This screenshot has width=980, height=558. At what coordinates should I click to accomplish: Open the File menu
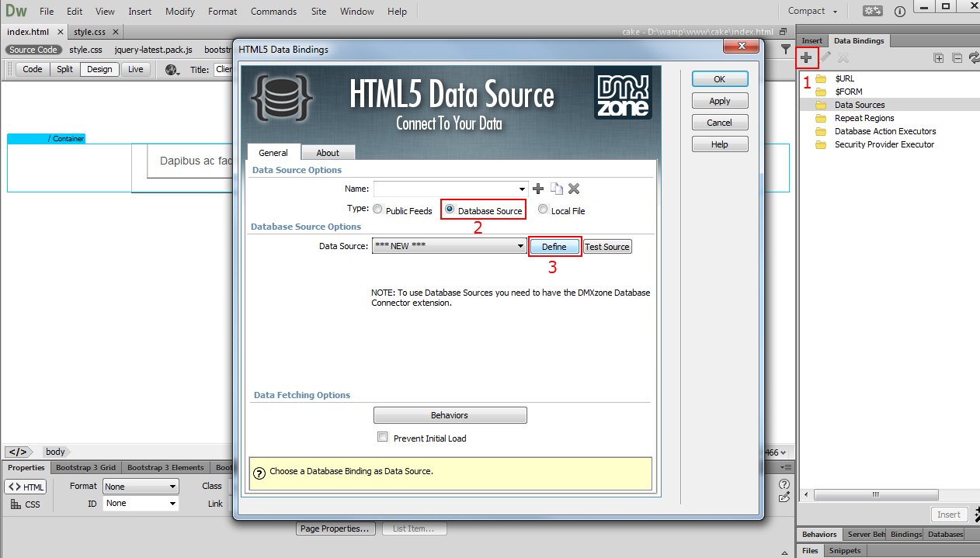[47, 12]
